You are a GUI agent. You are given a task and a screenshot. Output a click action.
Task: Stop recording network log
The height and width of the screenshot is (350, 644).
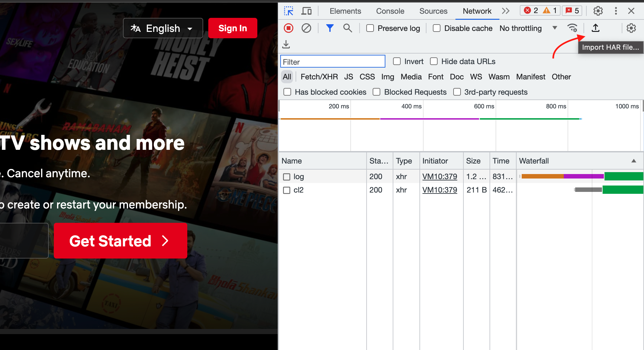289,28
